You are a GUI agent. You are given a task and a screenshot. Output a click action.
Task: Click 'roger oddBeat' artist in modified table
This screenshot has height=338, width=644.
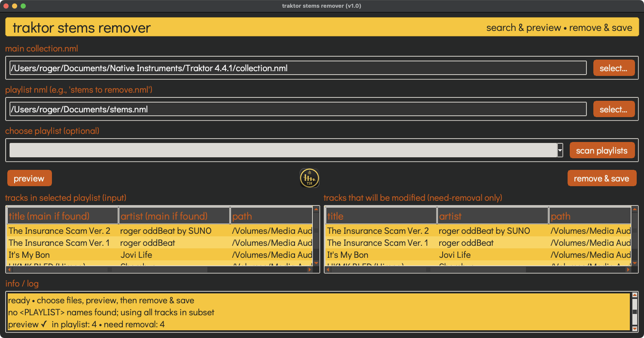coord(466,243)
